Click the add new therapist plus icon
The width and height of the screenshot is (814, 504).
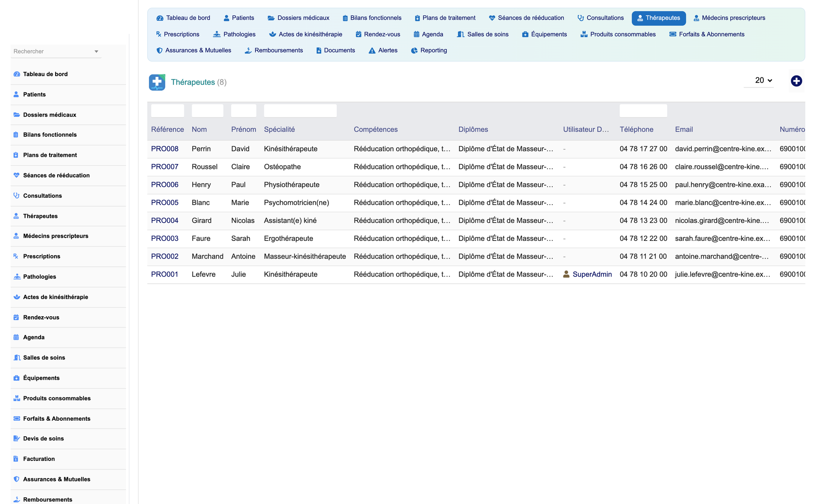[x=796, y=81]
